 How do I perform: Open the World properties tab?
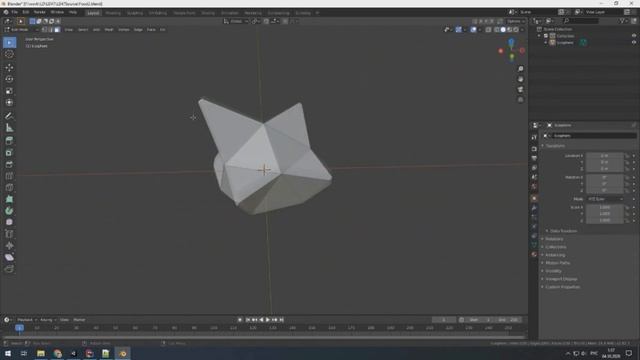point(534,187)
